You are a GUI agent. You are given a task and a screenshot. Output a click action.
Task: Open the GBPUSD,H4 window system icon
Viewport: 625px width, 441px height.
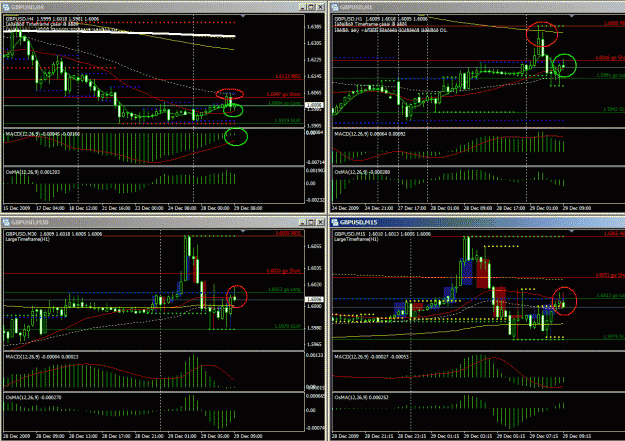[x=6, y=7]
